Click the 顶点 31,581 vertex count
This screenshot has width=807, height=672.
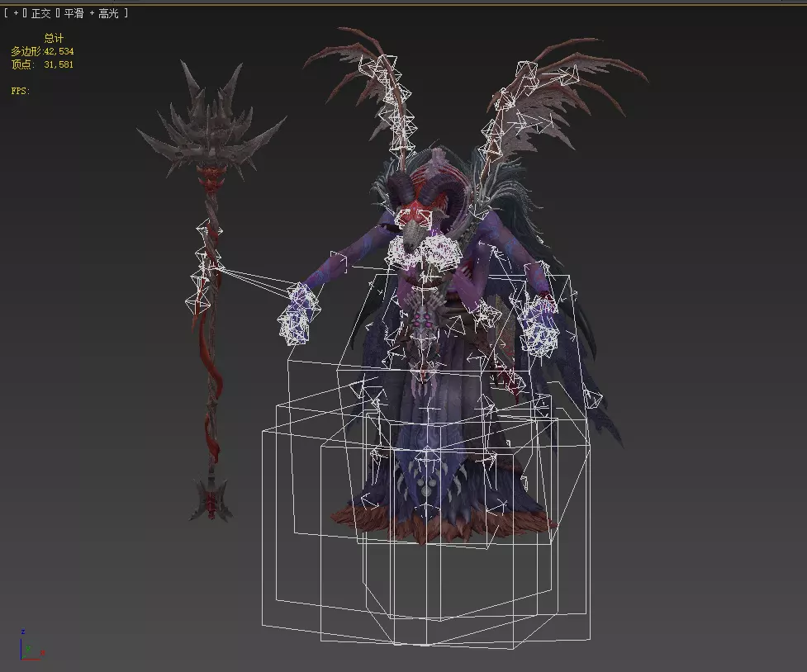click(x=43, y=64)
